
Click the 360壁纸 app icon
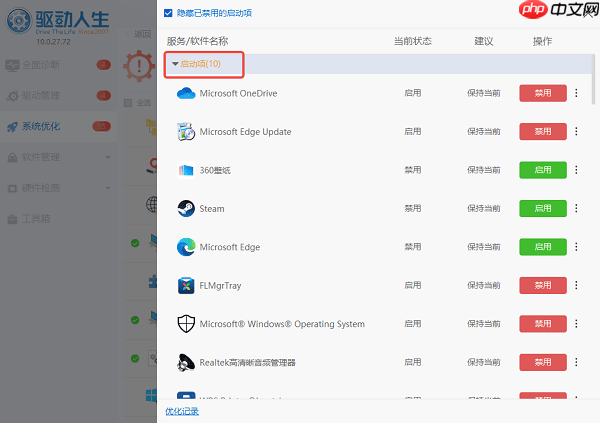pos(186,170)
